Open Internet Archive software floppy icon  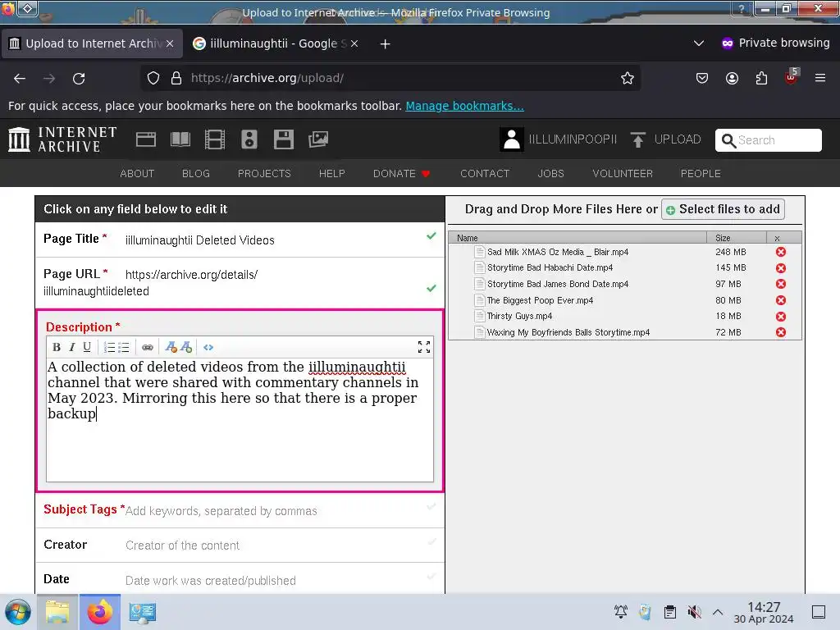click(283, 139)
